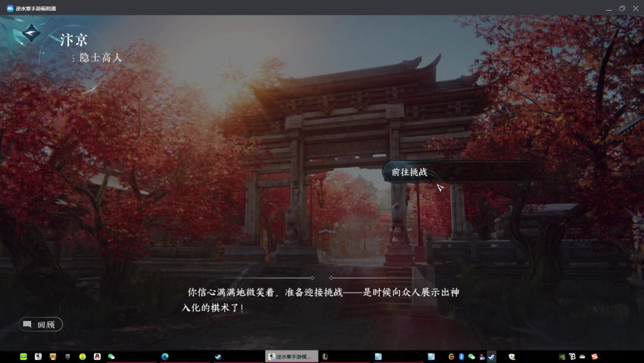Viewport: 644px width, 363px height.
Task: Launch Microsoft Edge from the taskbar
Action: click(x=165, y=356)
